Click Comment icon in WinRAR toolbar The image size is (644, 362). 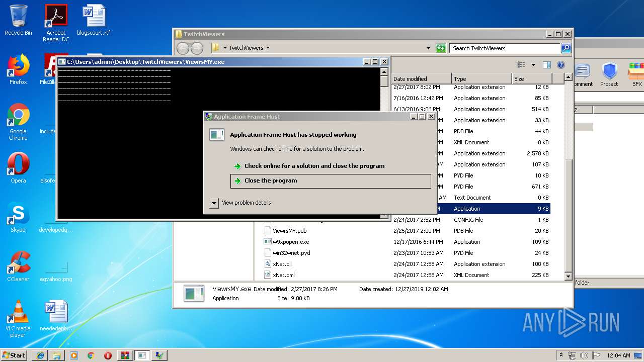click(583, 74)
